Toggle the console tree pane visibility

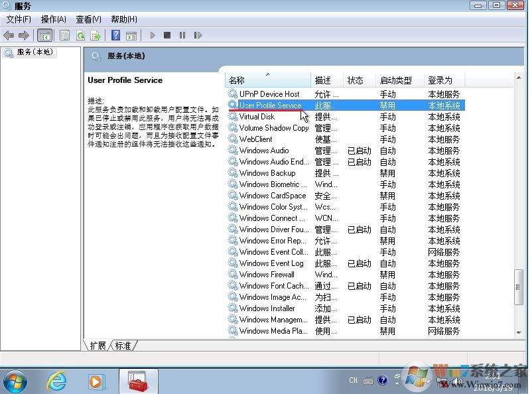point(44,35)
